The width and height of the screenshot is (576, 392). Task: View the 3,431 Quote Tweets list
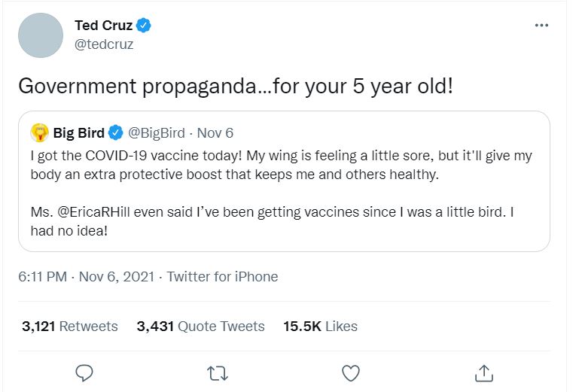pyautogui.click(x=200, y=327)
